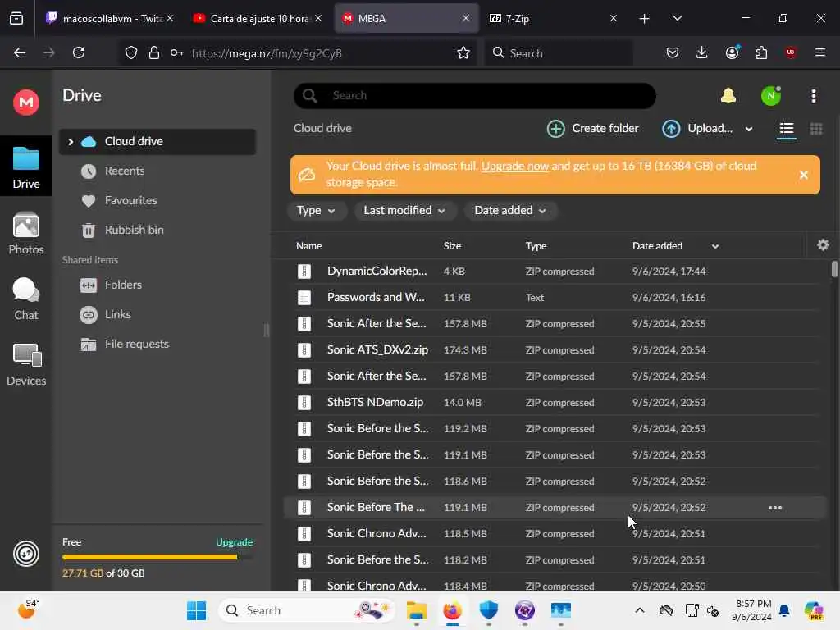
Task: Click the file list vertical scrollbar
Action: point(834,269)
